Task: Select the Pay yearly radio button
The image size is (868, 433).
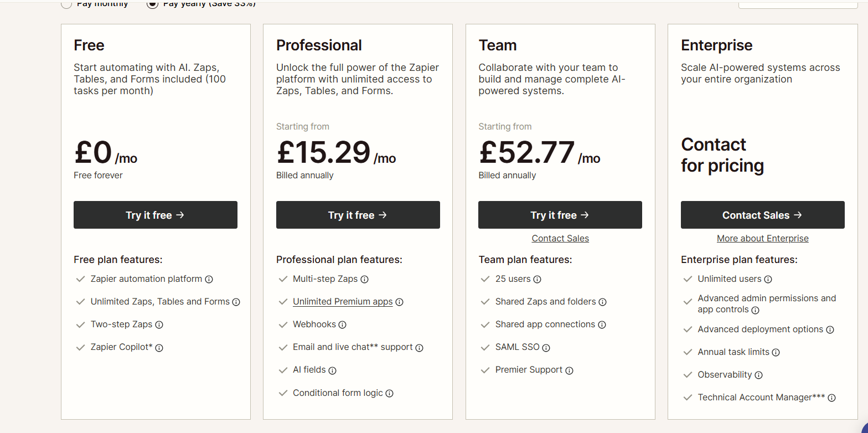Action: (x=152, y=4)
